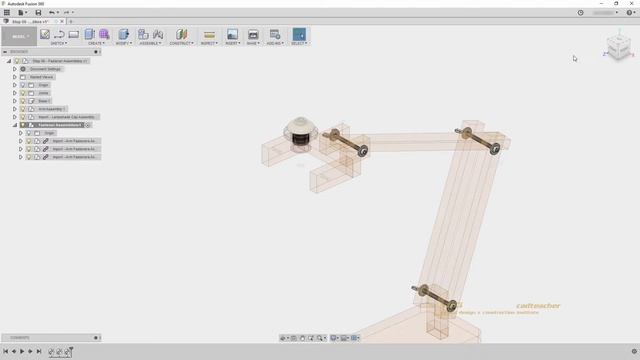Select the Construct offset plane tool
The width and height of the screenshot is (640, 360).
click(x=182, y=34)
